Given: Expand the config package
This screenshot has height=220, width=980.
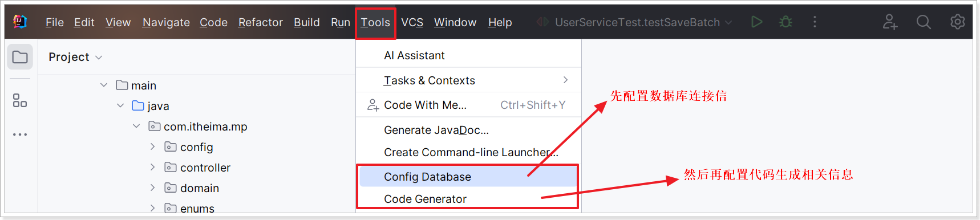Looking at the screenshot, I should [152, 146].
